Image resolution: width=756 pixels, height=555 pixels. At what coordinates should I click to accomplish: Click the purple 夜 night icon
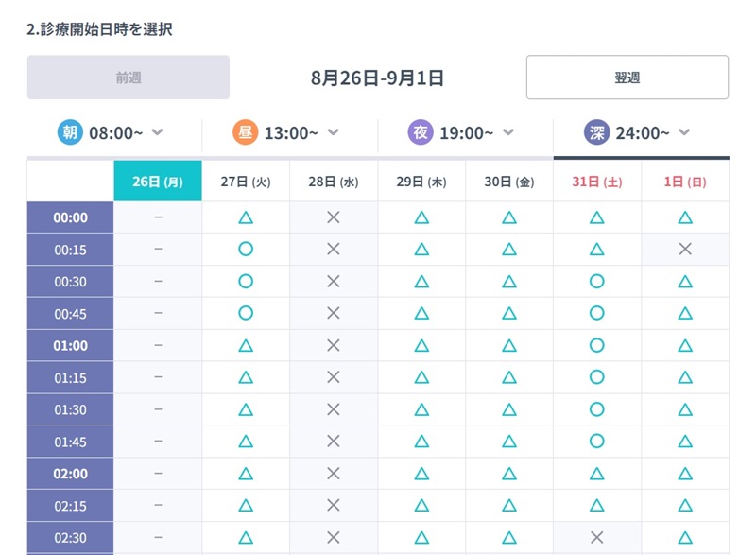point(421,132)
